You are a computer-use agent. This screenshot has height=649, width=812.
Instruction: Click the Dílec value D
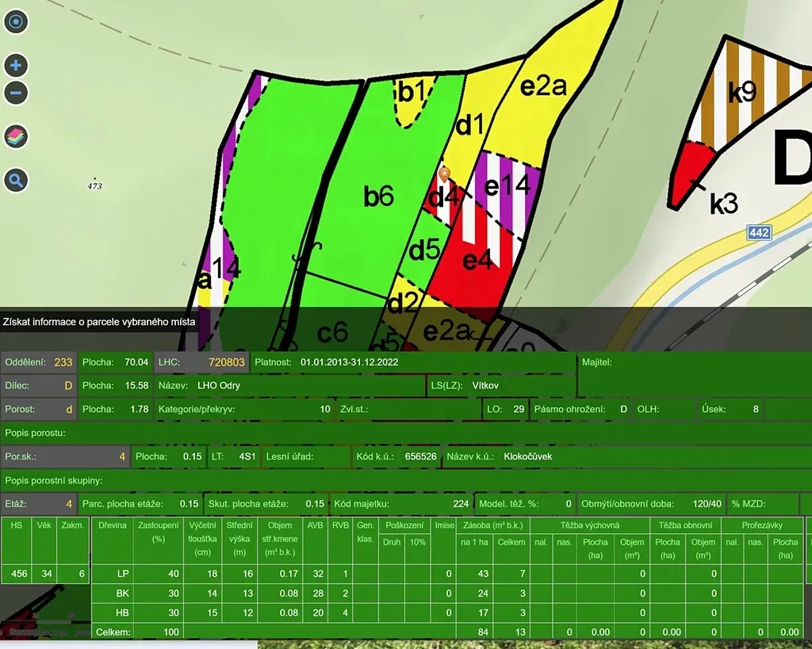click(68, 386)
